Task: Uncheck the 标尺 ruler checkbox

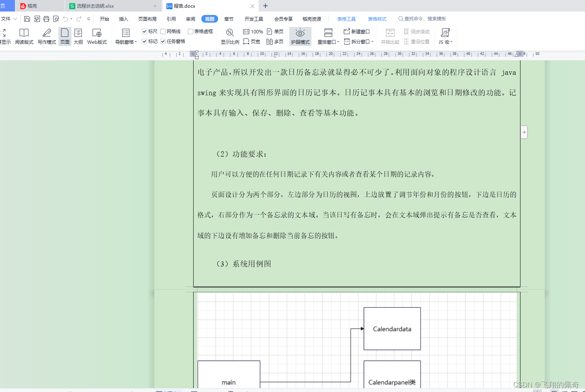Action: pyautogui.click(x=144, y=31)
